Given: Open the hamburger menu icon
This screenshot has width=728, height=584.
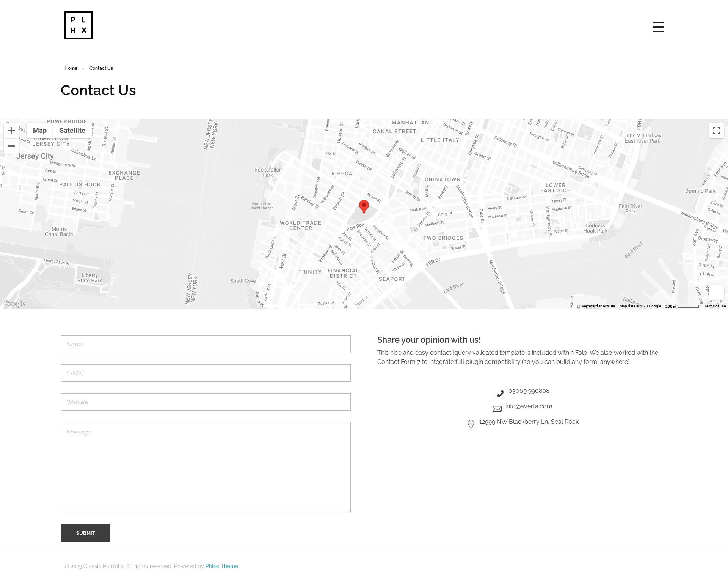Looking at the screenshot, I should [658, 27].
